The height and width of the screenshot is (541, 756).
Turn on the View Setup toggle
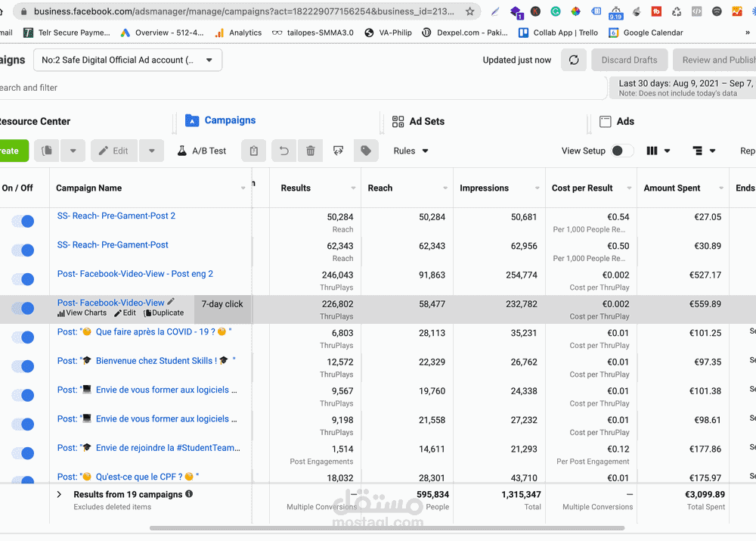click(622, 151)
